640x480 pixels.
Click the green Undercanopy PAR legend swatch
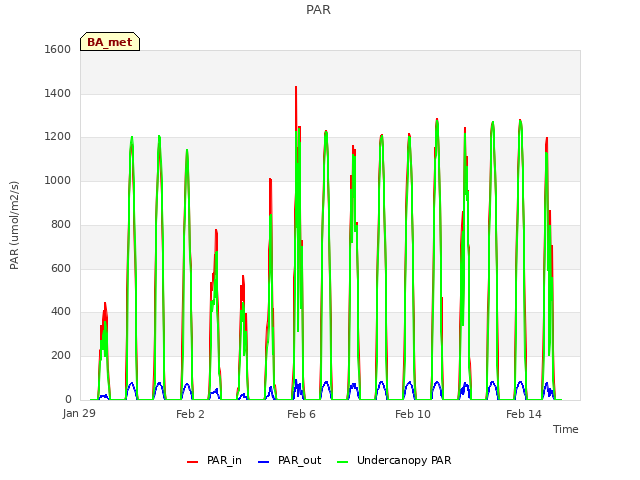point(343,462)
